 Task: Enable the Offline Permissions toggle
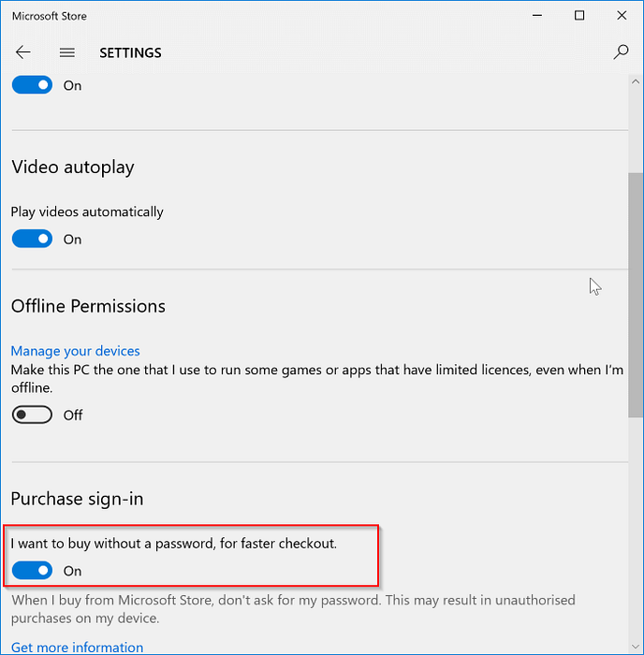33,415
